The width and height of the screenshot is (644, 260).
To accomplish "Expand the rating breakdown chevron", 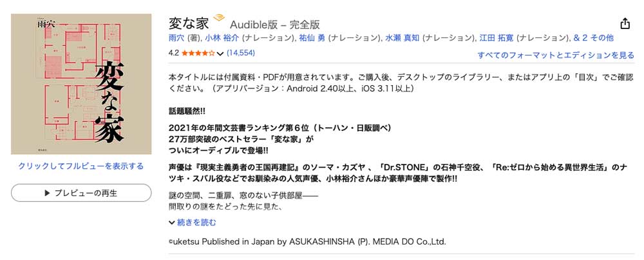I will coord(220,53).
